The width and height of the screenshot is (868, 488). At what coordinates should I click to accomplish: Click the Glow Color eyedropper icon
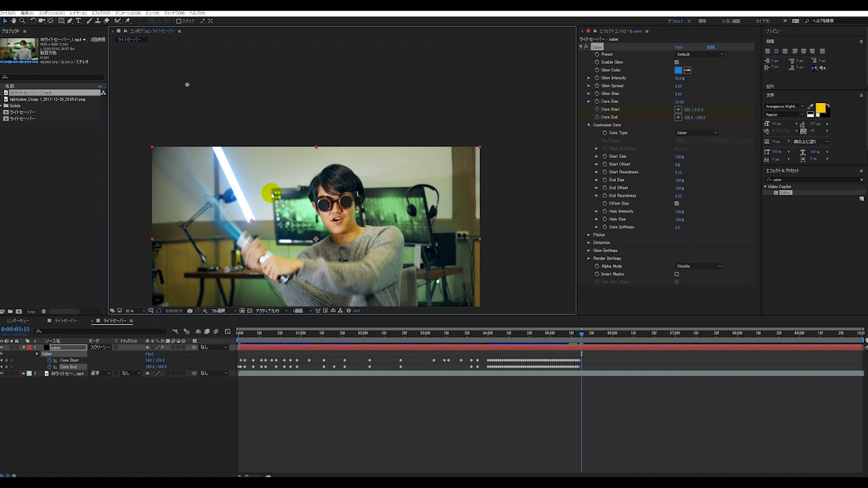click(x=687, y=70)
